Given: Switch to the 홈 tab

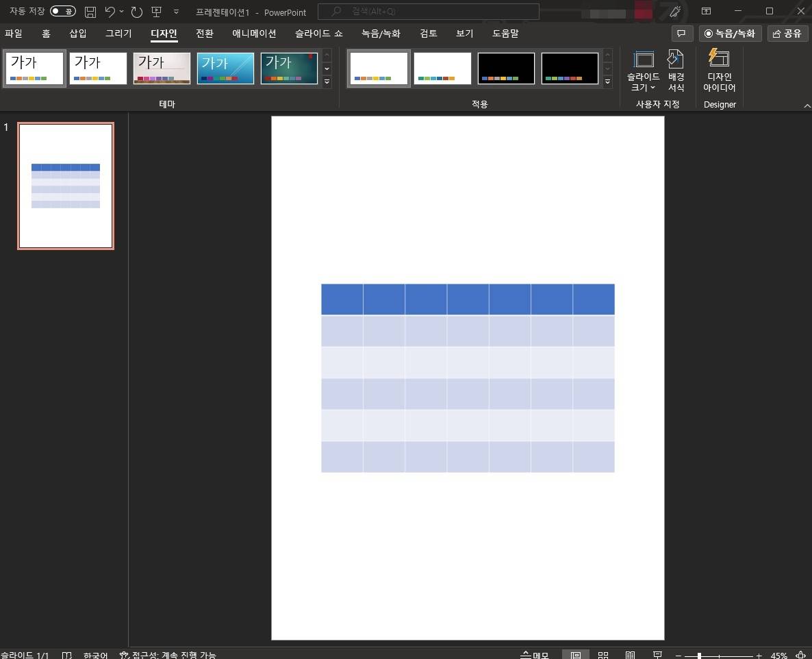Looking at the screenshot, I should 46,34.
